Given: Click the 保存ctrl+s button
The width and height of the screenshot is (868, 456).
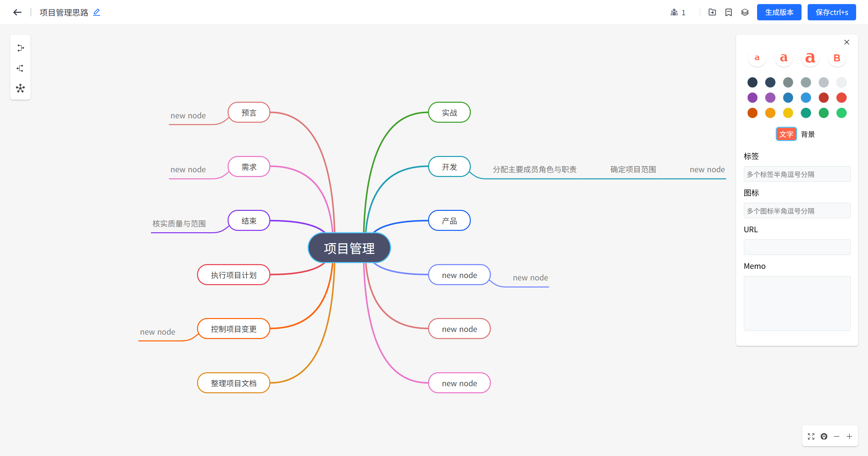Looking at the screenshot, I should (831, 12).
